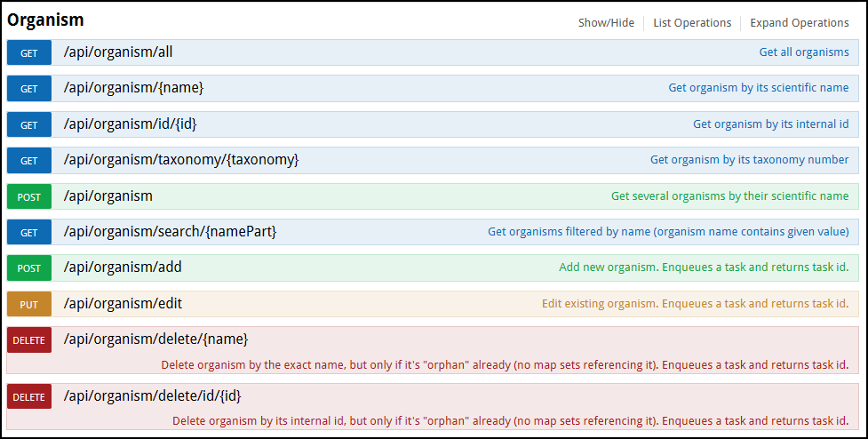868x439 pixels.
Task: Click the GET badge for /api/organism/taxonomy/{taxonomy}
Action: coord(28,161)
